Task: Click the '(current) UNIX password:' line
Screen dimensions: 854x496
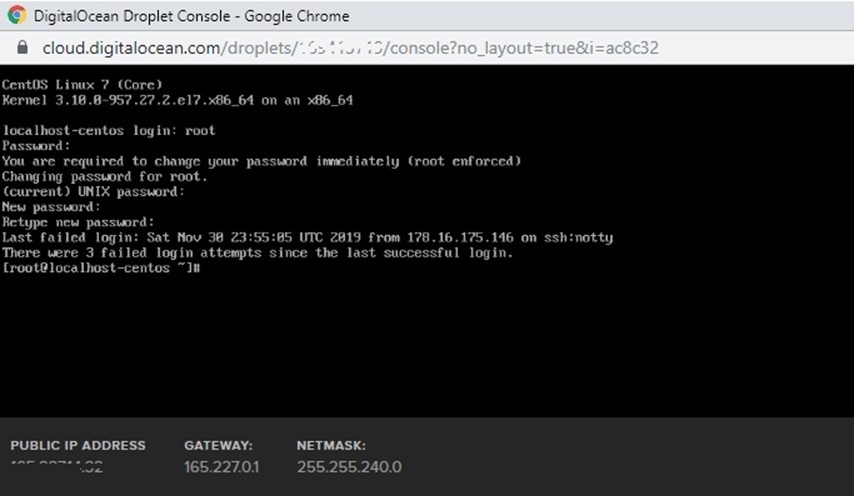Action: [94, 192]
